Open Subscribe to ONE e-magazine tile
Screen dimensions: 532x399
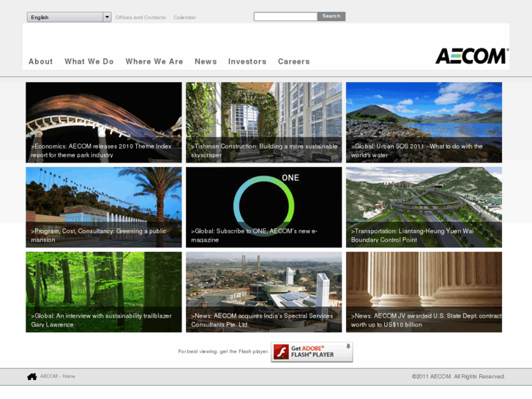[x=264, y=207]
